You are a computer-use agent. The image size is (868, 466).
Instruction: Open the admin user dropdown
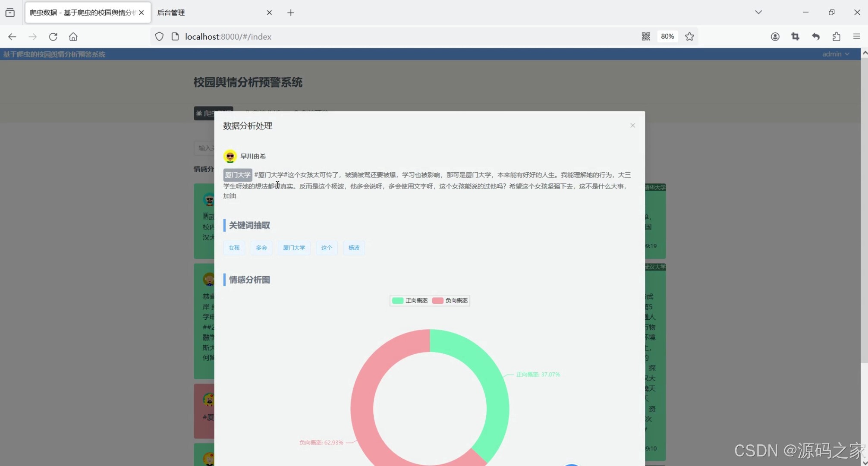pyautogui.click(x=835, y=54)
